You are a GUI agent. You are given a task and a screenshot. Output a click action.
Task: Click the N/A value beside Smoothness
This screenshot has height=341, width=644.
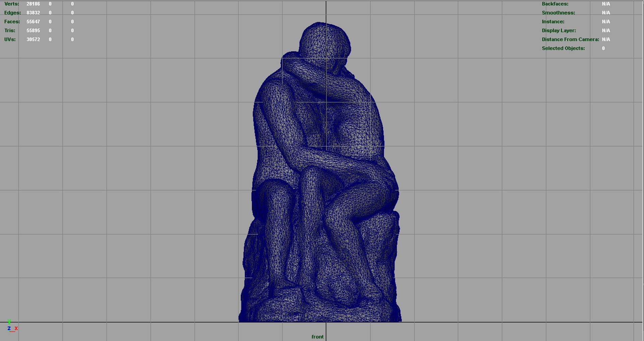(x=606, y=13)
